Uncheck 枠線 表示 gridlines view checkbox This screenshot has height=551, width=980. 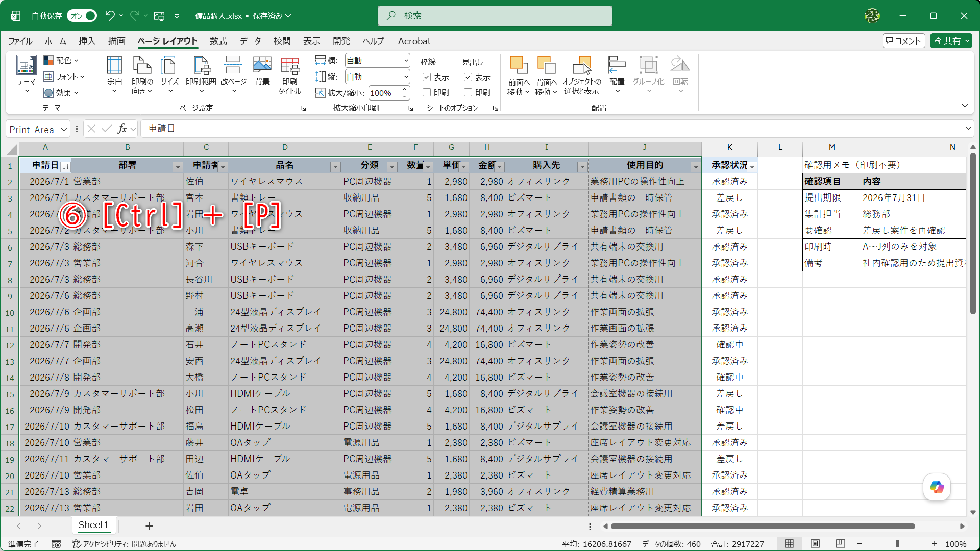[x=427, y=77]
